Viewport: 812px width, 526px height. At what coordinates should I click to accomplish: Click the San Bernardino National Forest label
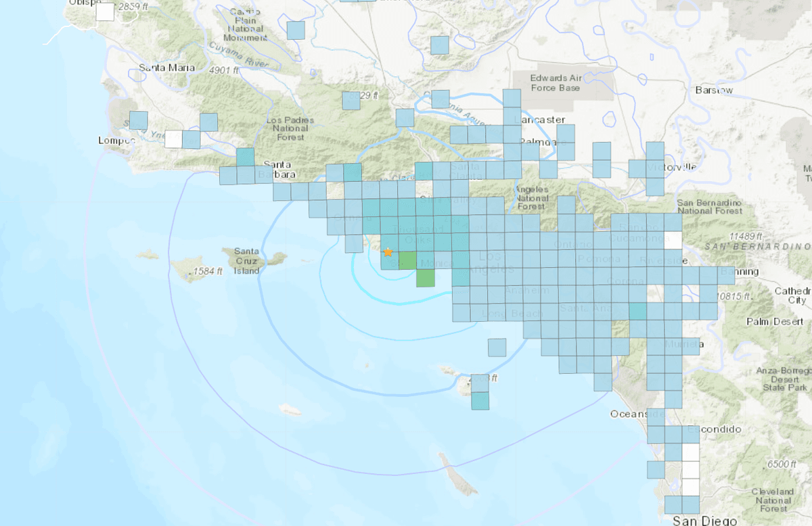[710, 208]
